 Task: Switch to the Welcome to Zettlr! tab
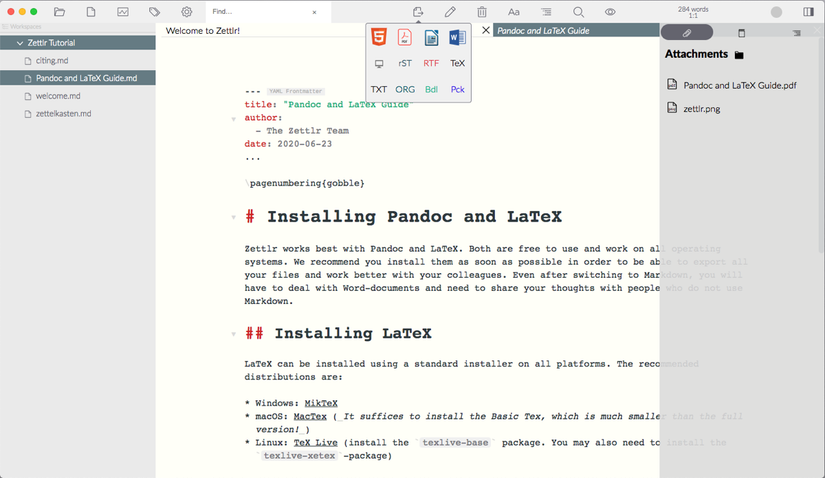click(203, 31)
